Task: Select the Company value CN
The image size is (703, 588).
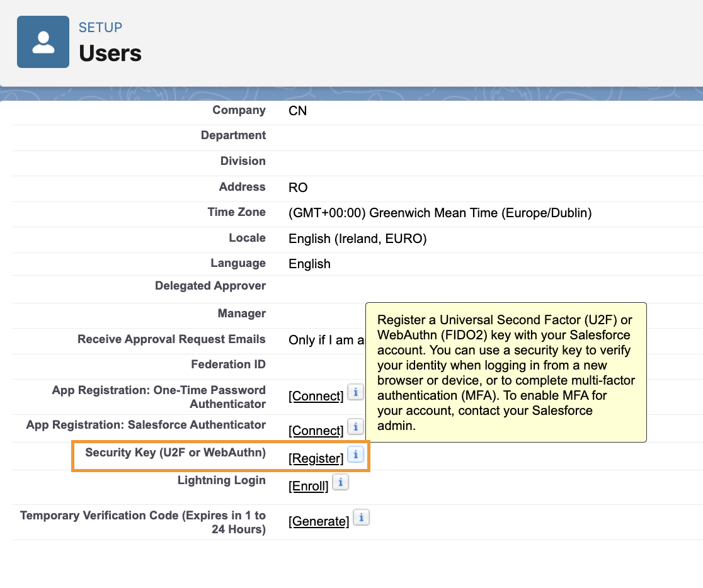Action: point(298,111)
